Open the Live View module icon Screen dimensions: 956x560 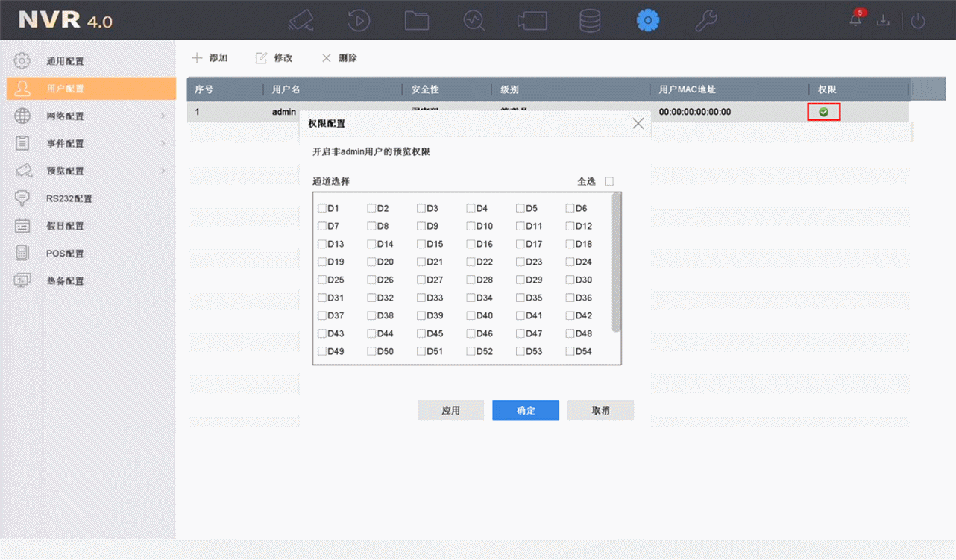[x=300, y=20]
